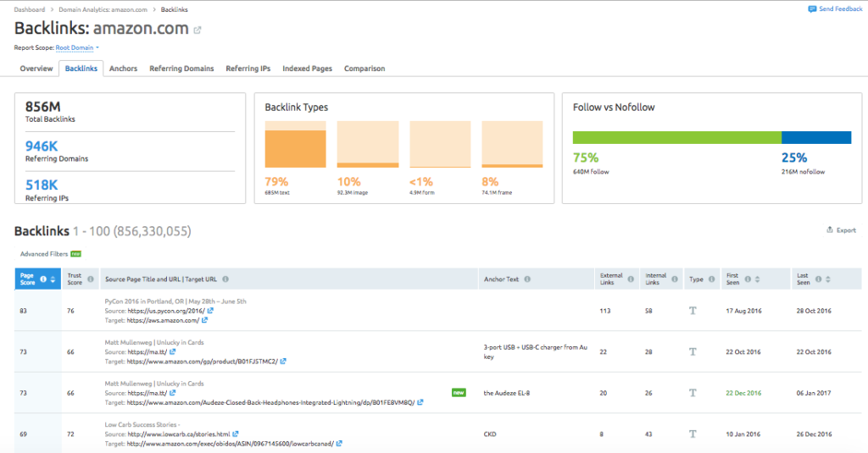Show info for External Links column
The image size is (868, 453).
tap(631, 279)
